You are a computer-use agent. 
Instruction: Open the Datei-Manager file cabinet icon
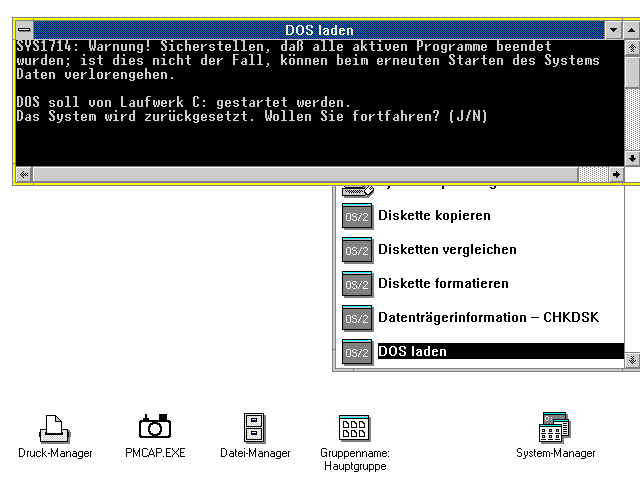click(254, 427)
